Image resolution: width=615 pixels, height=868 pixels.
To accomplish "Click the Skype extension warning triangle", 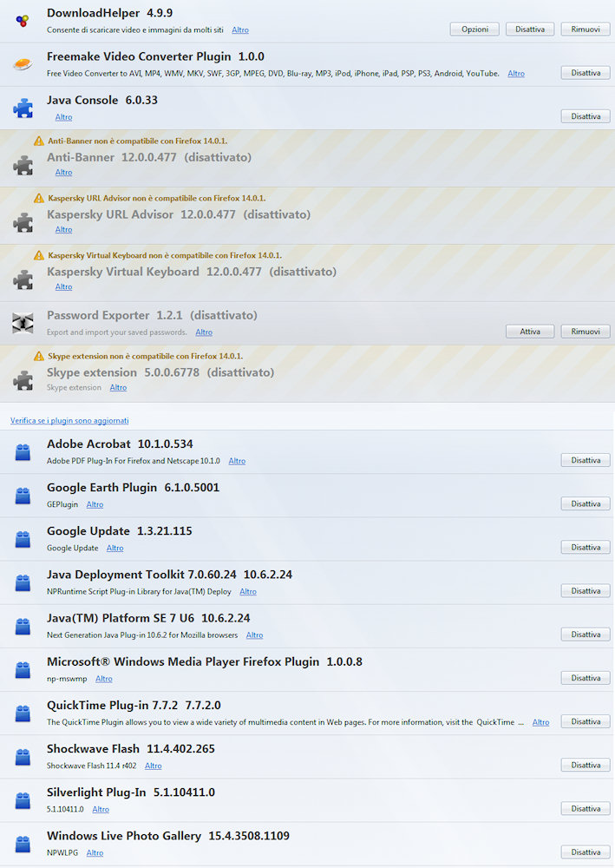I will click(39, 356).
